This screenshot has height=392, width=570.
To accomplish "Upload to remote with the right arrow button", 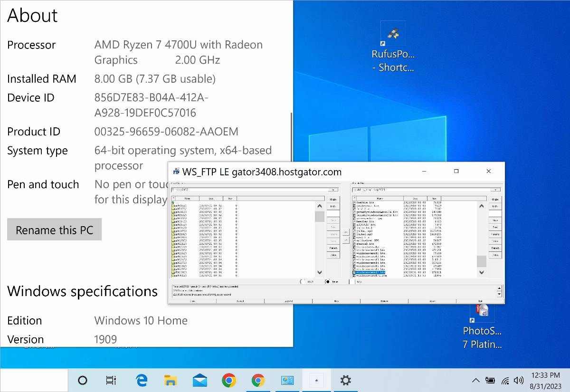I will pos(346,240).
